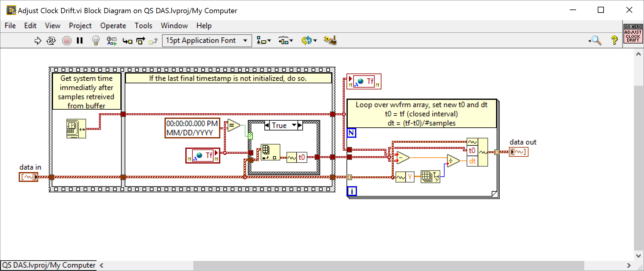Click the Run arrow button
This screenshot has width=644, height=271.
tap(38, 41)
